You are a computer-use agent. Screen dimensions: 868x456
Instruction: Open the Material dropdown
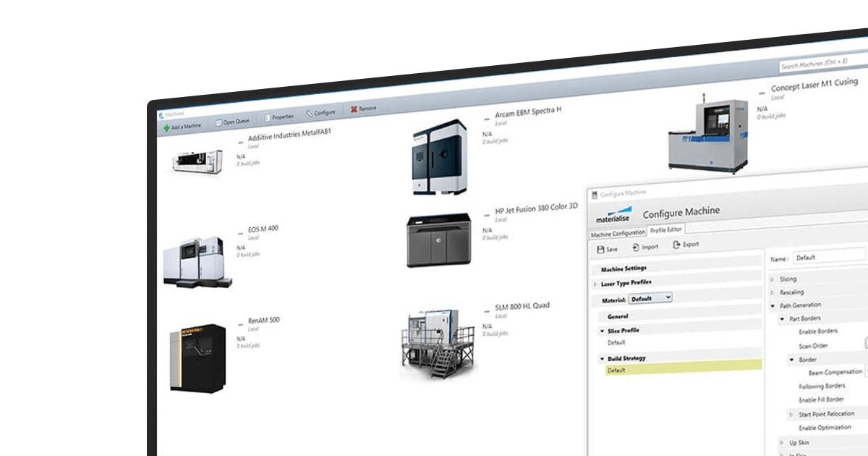point(650,297)
